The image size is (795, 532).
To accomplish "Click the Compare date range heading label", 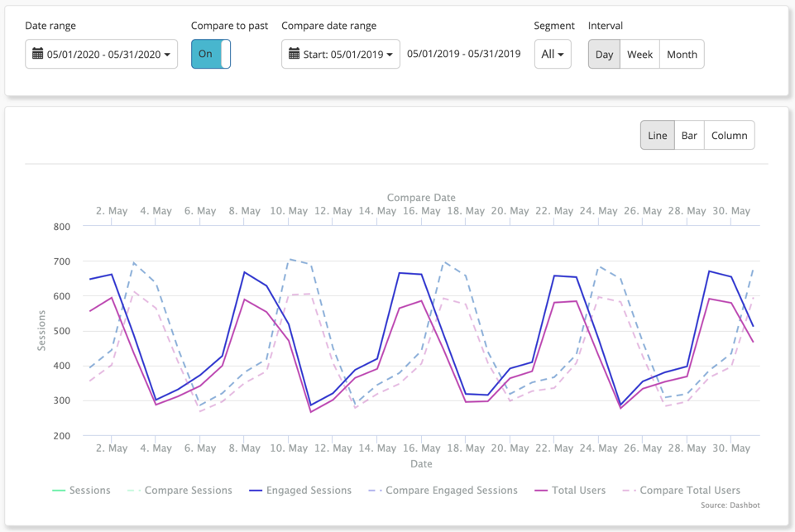I will 329,26.
